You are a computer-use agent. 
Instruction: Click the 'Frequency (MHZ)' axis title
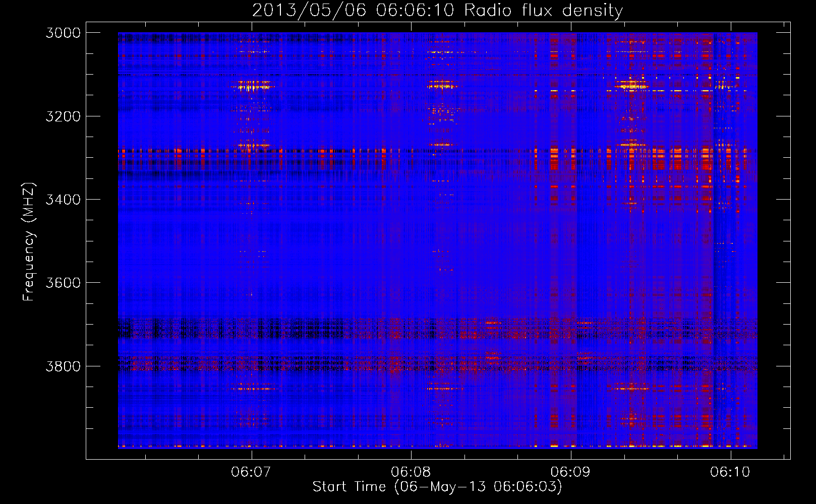pyautogui.click(x=29, y=241)
